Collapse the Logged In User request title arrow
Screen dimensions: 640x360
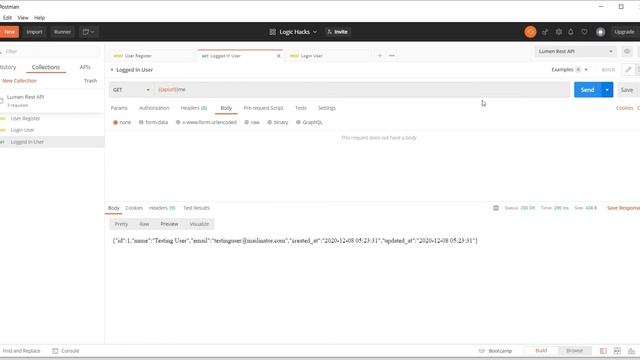[x=112, y=70]
